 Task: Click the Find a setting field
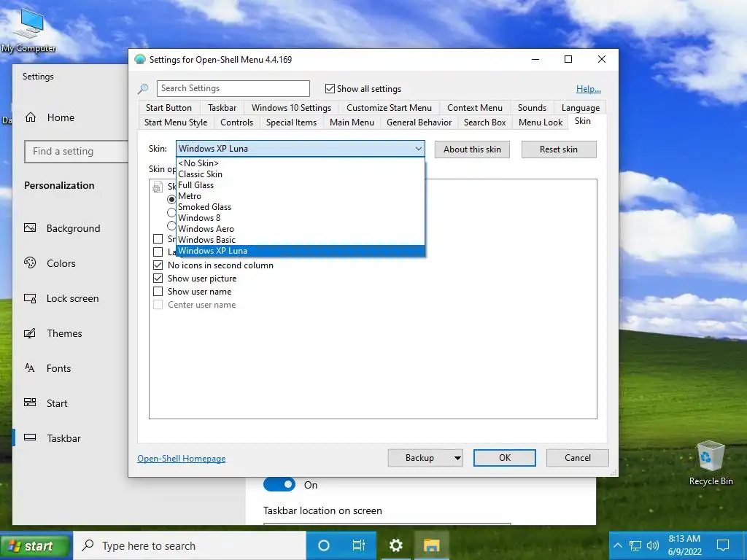[x=76, y=152]
